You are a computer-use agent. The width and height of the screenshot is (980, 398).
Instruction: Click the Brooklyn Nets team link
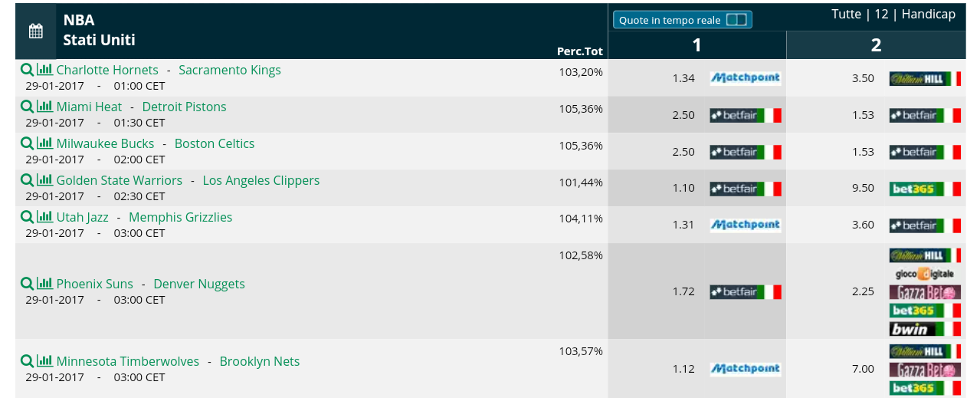click(260, 361)
